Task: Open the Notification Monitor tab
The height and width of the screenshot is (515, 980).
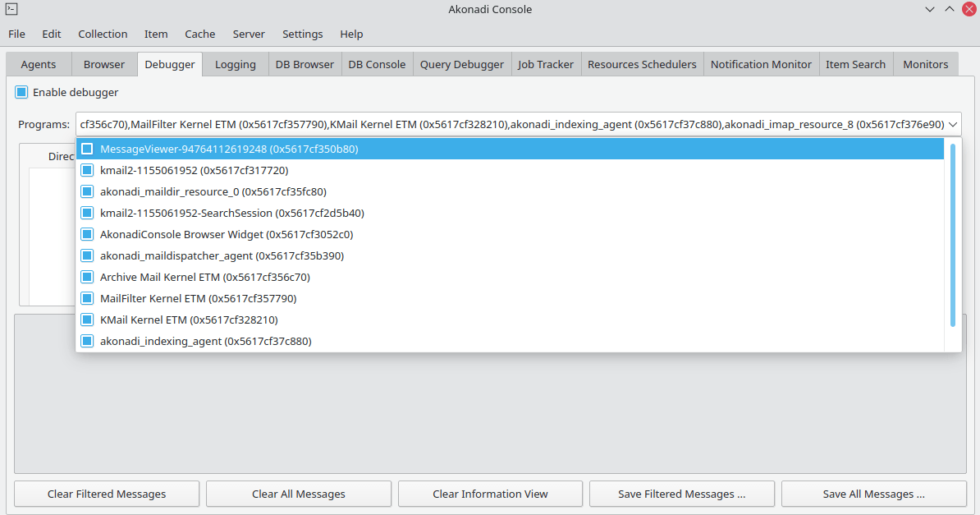Action: (x=760, y=65)
